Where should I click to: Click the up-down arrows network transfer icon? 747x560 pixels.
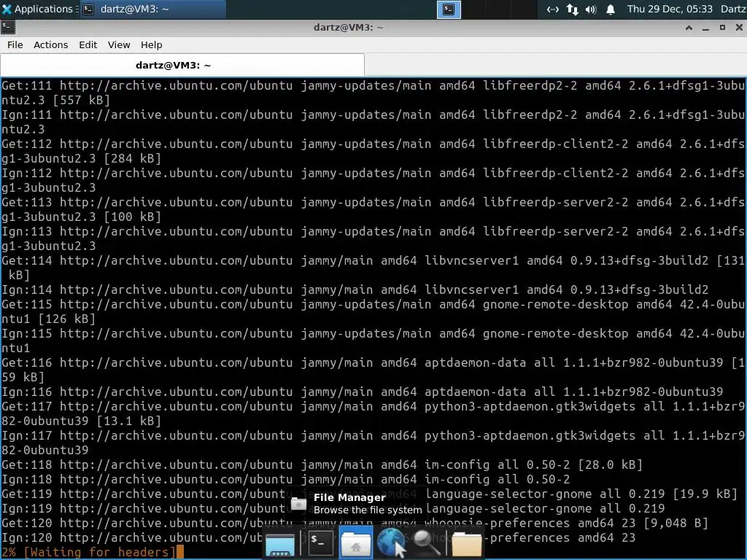(x=572, y=9)
